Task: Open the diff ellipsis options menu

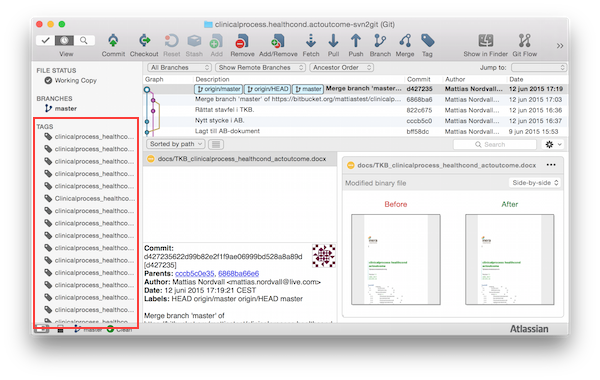Action: point(551,165)
